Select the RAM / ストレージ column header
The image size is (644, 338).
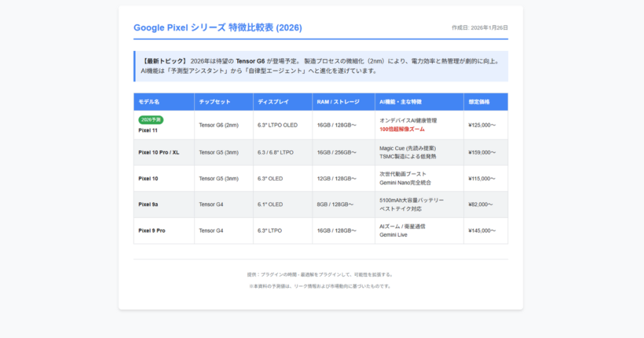click(338, 101)
